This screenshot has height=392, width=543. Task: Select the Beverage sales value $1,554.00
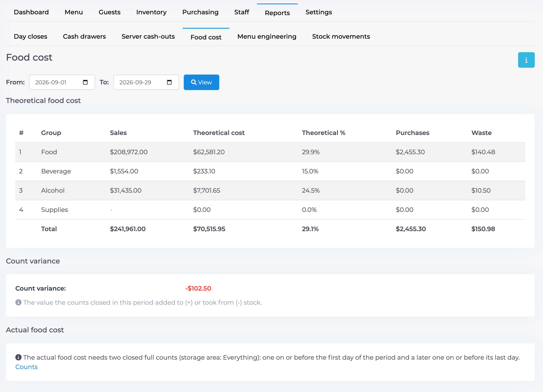pyautogui.click(x=124, y=171)
